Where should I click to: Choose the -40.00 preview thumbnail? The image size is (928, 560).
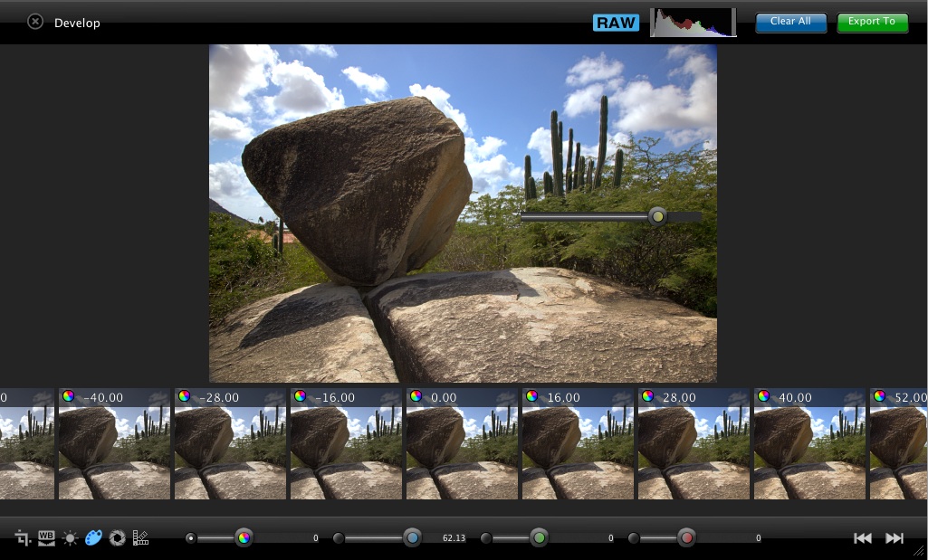tap(114, 443)
